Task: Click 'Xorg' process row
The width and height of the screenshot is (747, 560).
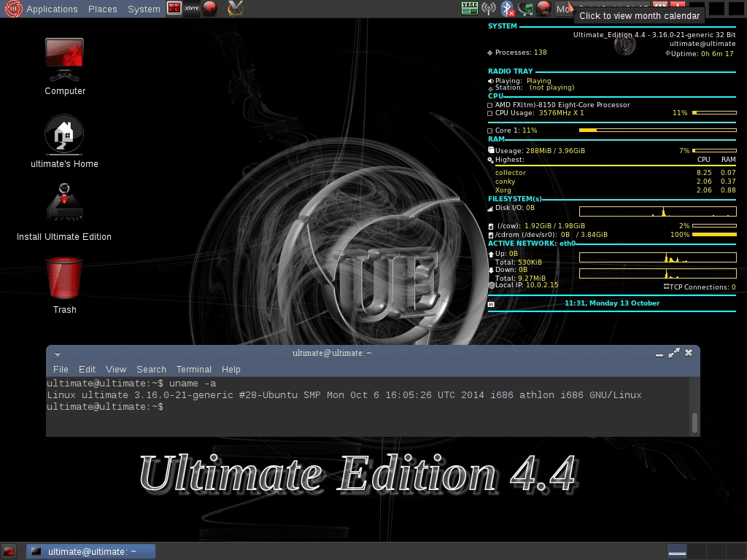Action: pyautogui.click(x=615, y=190)
